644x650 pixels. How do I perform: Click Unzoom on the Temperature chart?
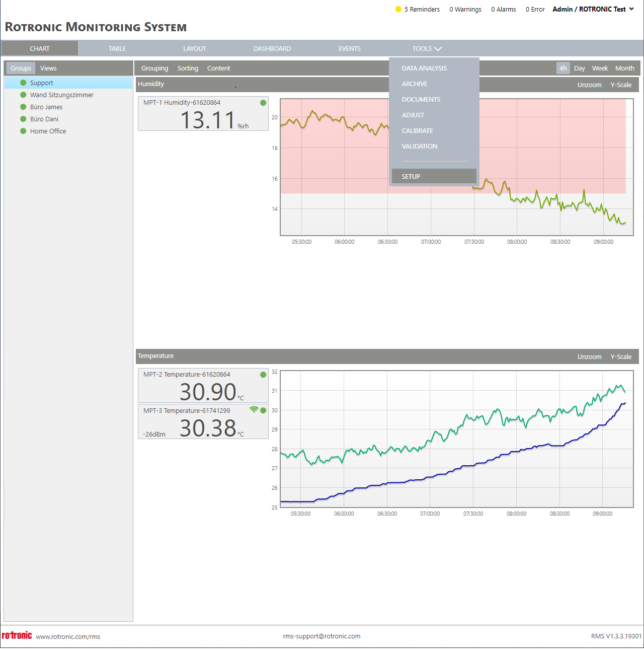(x=590, y=357)
